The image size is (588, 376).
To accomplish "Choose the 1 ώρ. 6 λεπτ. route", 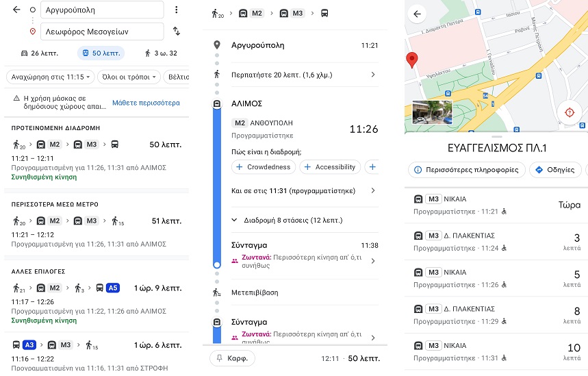I will coord(97,355).
